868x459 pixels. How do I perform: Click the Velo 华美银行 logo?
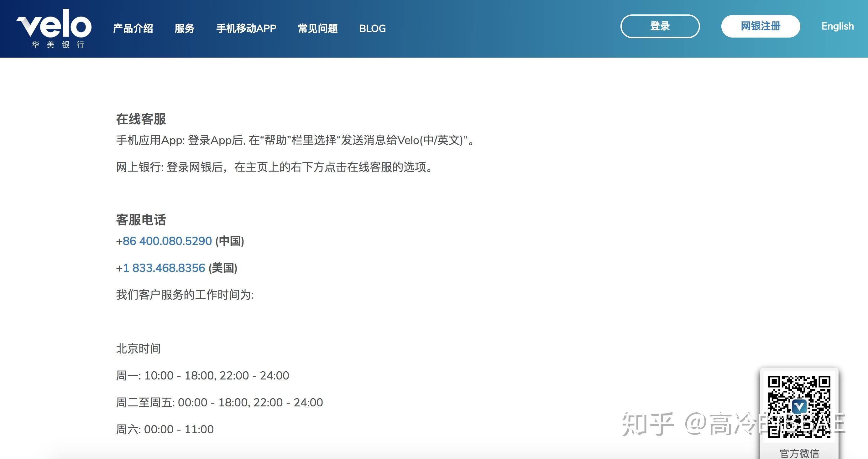pos(54,28)
